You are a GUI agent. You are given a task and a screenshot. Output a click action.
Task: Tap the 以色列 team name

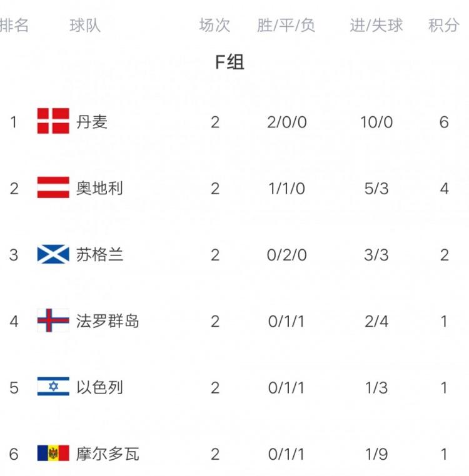click(99, 387)
